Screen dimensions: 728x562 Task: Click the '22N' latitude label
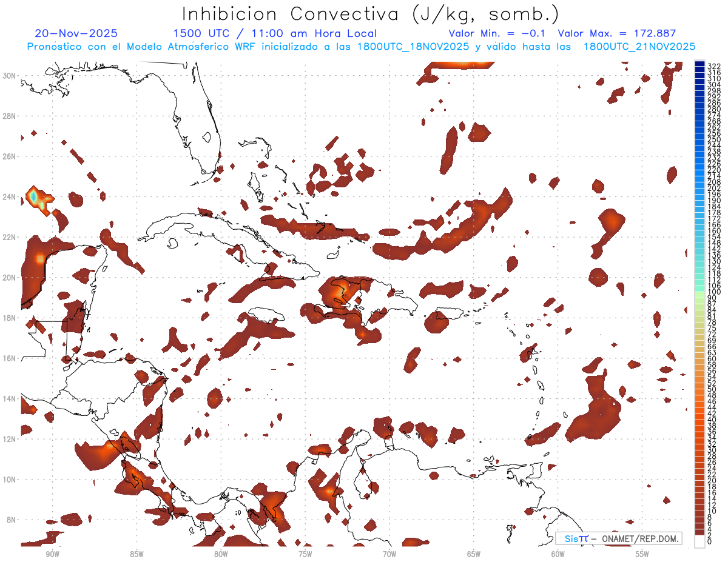(10, 237)
